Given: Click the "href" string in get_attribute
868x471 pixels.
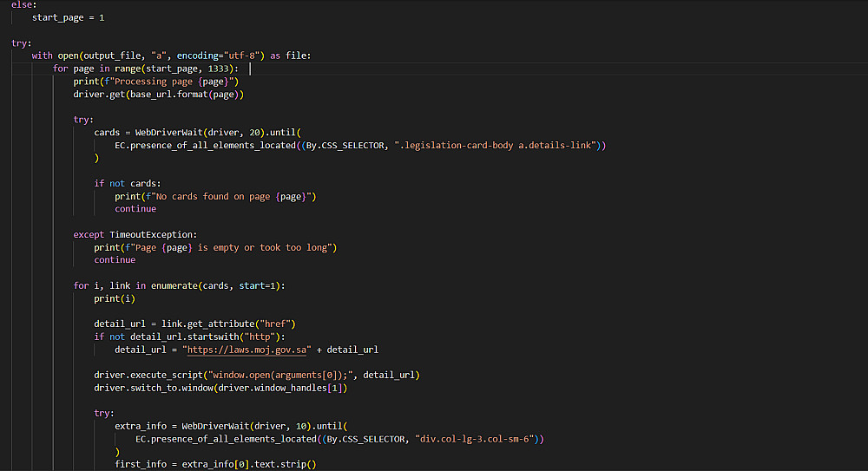Looking at the screenshot, I should tap(275, 324).
